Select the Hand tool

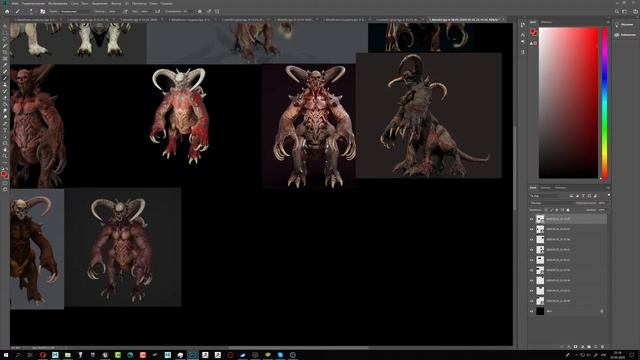coord(5,150)
